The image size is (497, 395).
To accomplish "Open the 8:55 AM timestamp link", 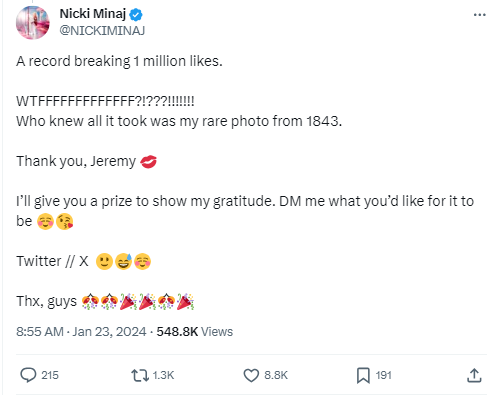I will (81, 332).
